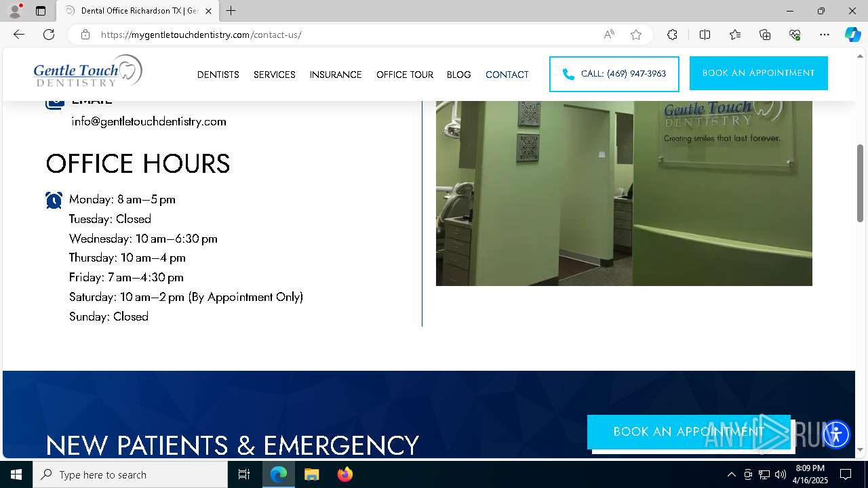Click the scrollbar down arrow
868x488 pixels.
coord(861,449)
